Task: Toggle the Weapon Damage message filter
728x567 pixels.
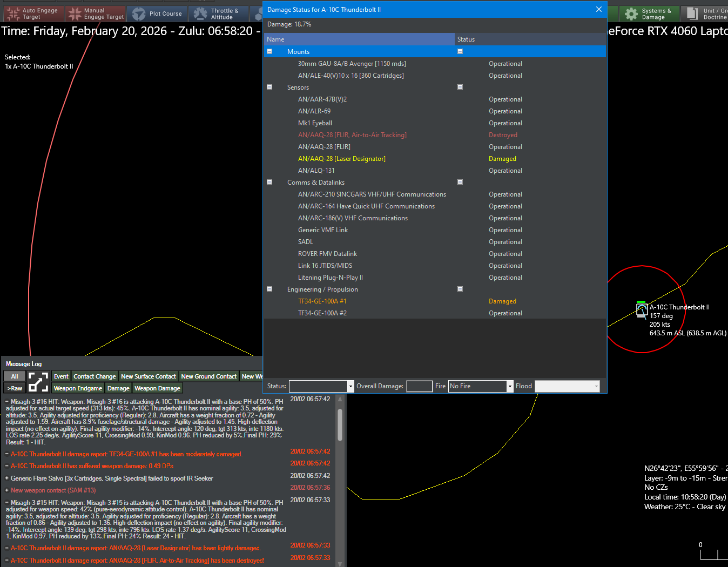Action: [x=157, y=388]
